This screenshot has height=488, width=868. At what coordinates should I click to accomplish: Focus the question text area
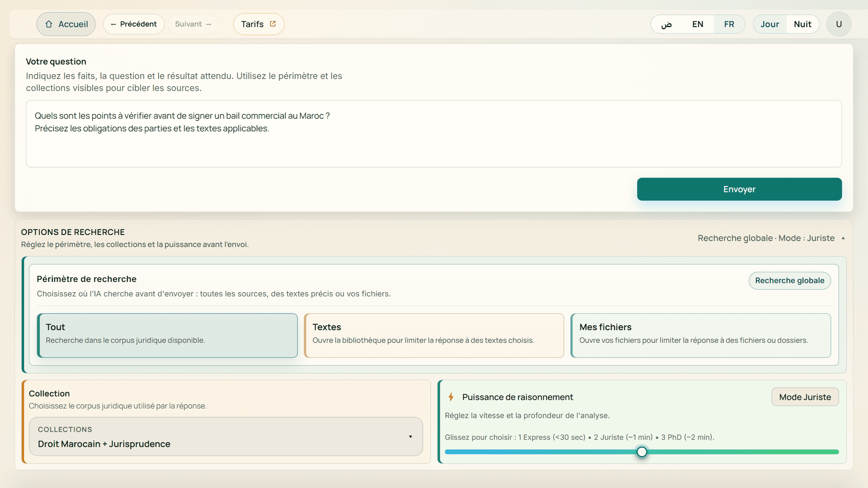coord(434,134)
